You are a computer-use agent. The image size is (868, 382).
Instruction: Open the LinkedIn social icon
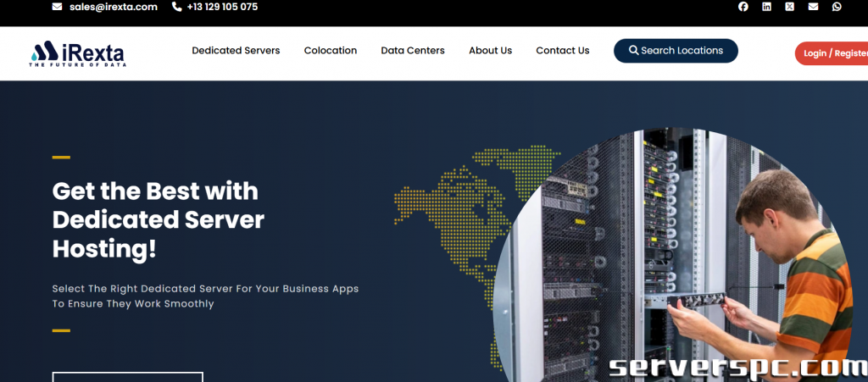tap(766, 7)
